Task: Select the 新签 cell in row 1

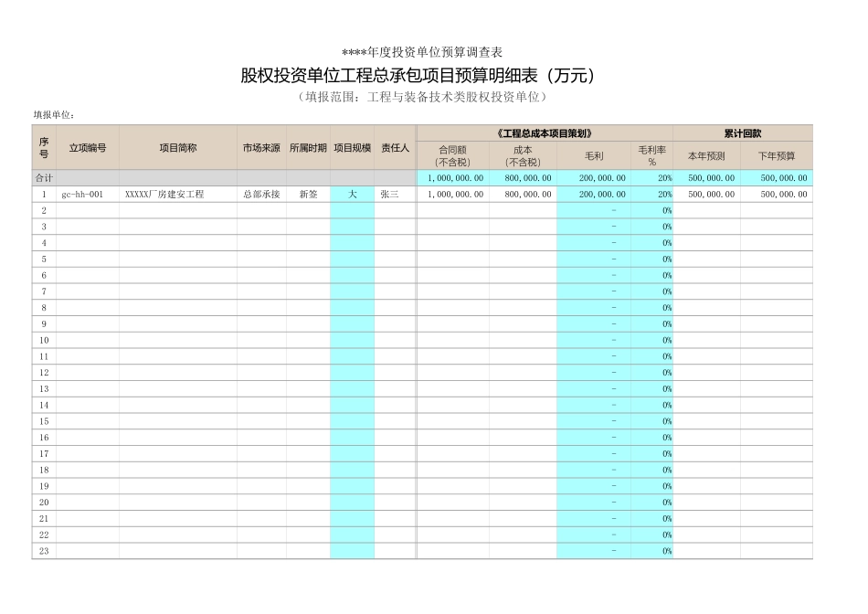Action: pos(307,194)
